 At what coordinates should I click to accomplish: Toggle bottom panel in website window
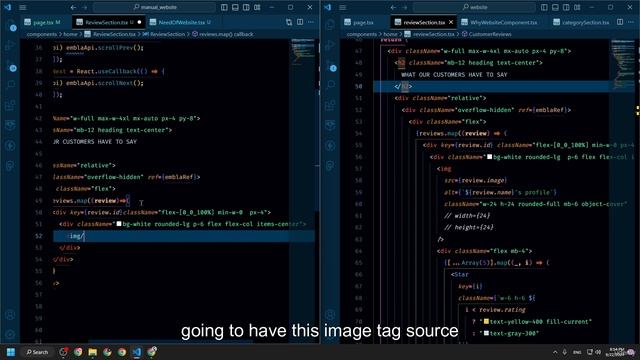(555, 7)
